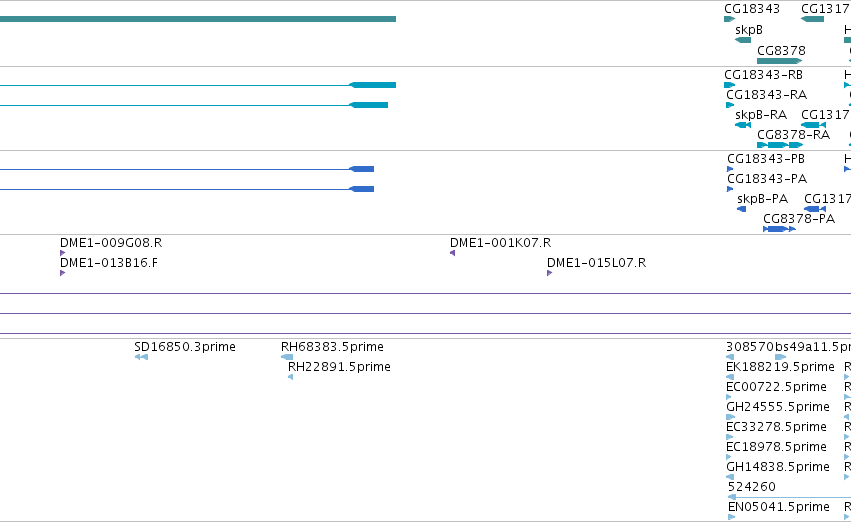Select the RH68383.5prime EST glyph
The height and width of the screenshot is (522, 851).
pos(287,357)
